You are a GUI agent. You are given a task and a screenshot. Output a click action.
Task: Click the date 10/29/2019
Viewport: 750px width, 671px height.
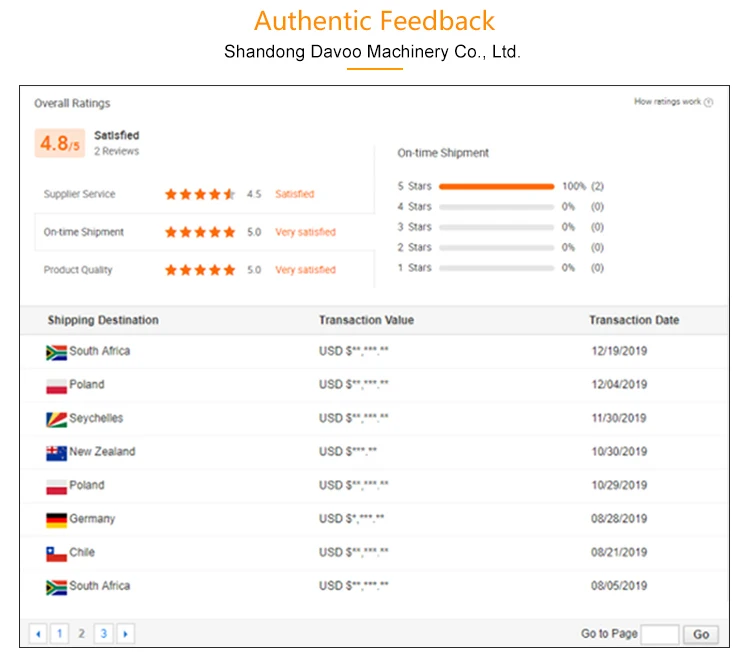coord(619,485)
